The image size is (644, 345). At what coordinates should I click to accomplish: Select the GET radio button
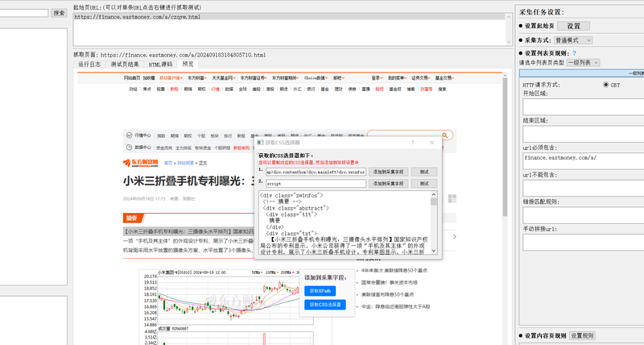(x=606, y=85)
